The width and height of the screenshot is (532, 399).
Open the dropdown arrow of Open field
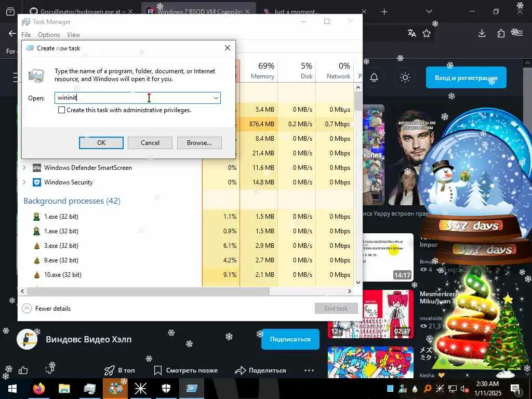click(216, 98)
